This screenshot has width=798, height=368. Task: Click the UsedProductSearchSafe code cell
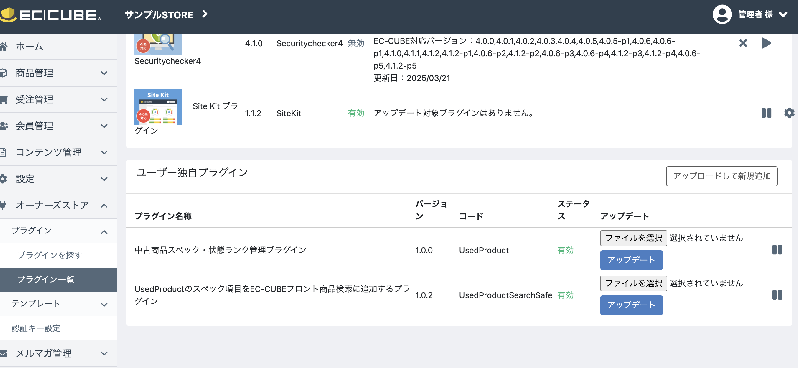(505, 295)
